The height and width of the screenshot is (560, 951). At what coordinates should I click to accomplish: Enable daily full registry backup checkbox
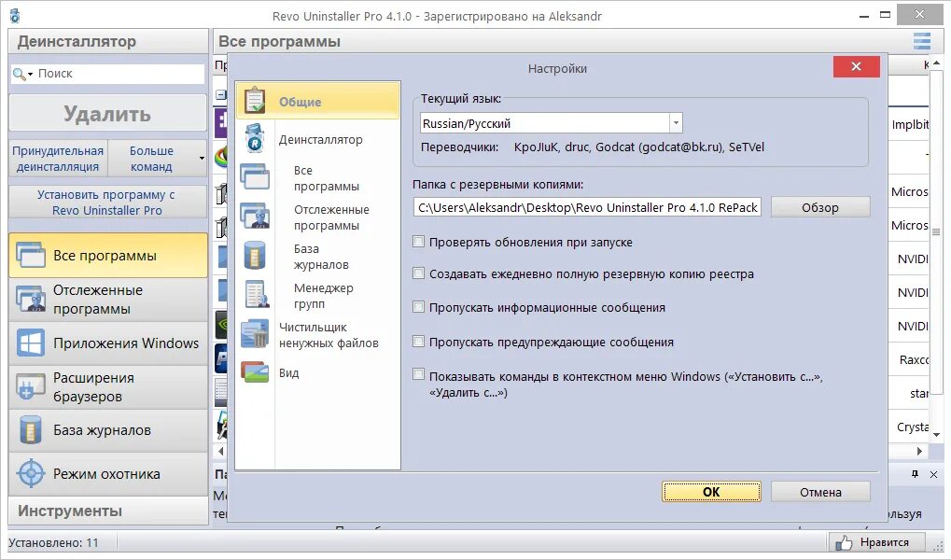coord(418,273)
